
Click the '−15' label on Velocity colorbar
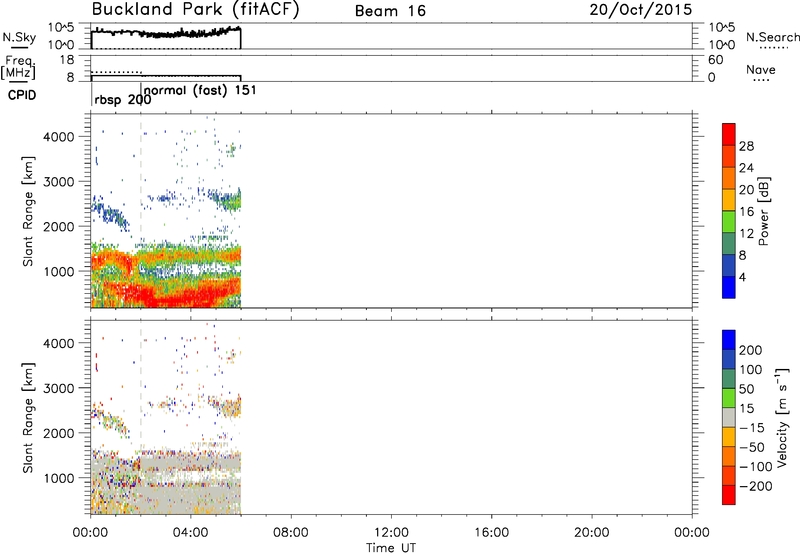coord(752,428)
